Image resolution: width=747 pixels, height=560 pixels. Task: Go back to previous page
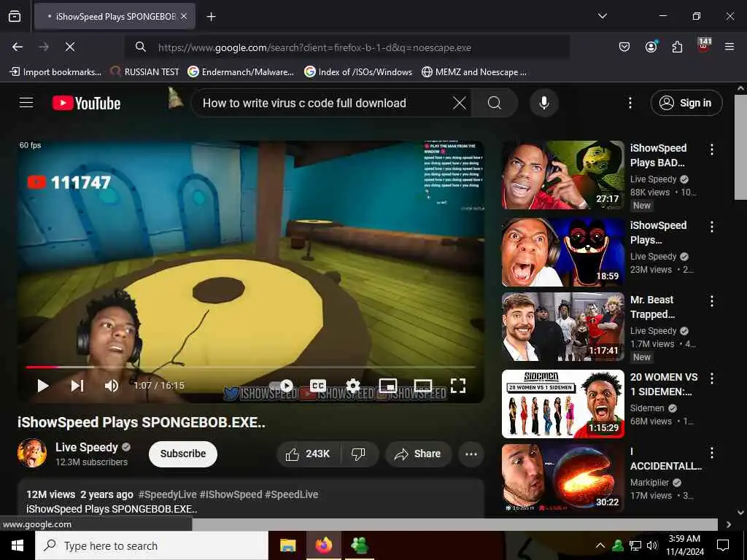18,47
